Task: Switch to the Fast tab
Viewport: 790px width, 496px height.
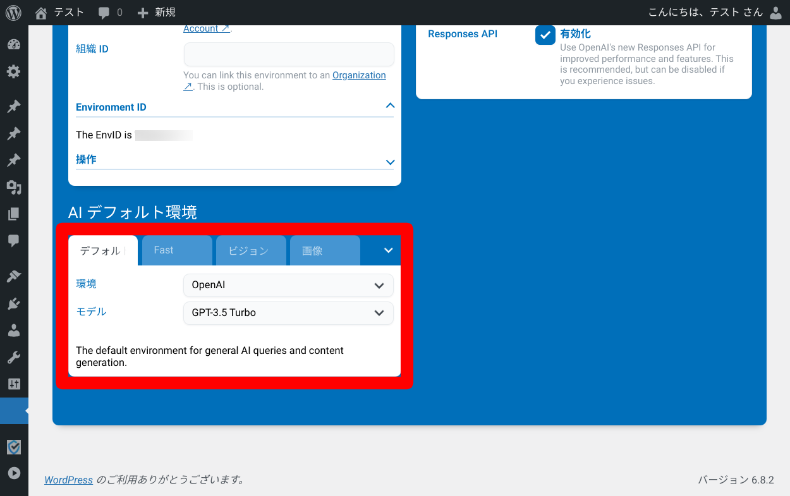Action: [177, 251]
